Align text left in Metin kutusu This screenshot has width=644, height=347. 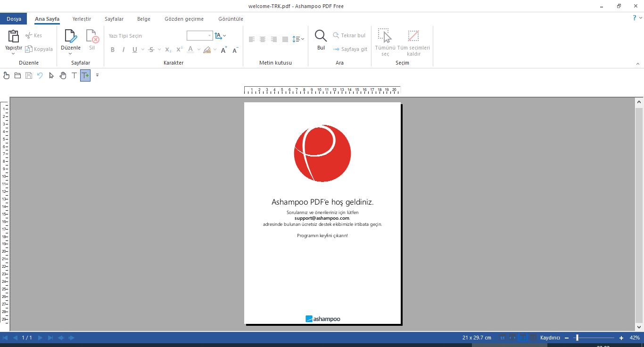tap(252, 39)
